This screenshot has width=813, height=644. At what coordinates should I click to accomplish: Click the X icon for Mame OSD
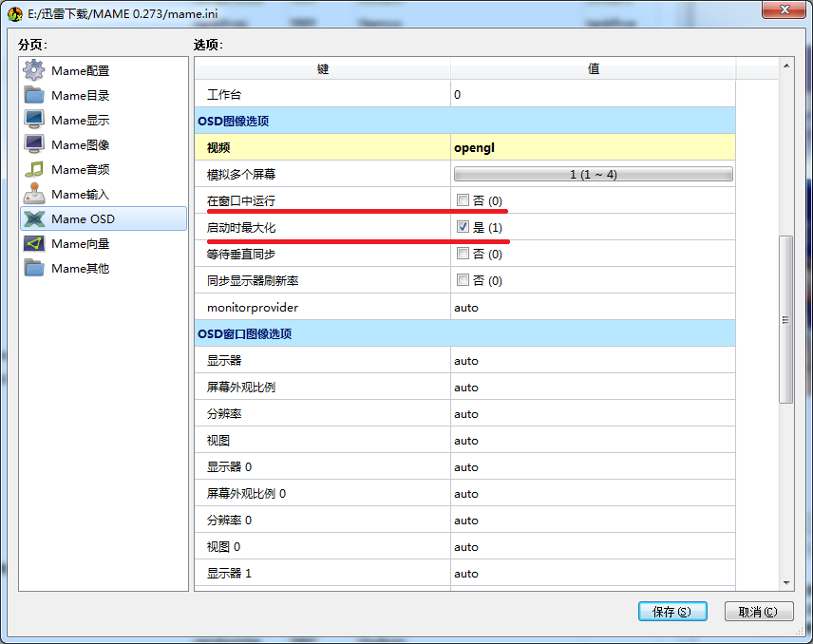(34, 218)
